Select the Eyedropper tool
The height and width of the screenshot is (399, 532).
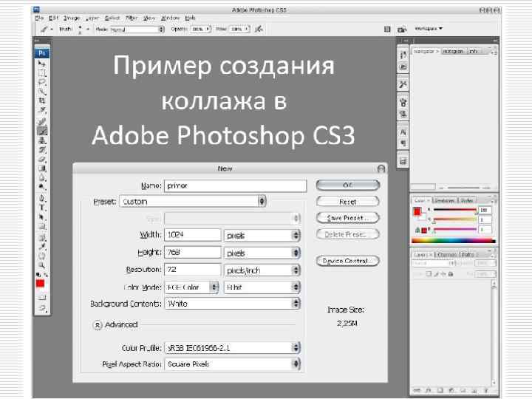(x=41, y=247)
